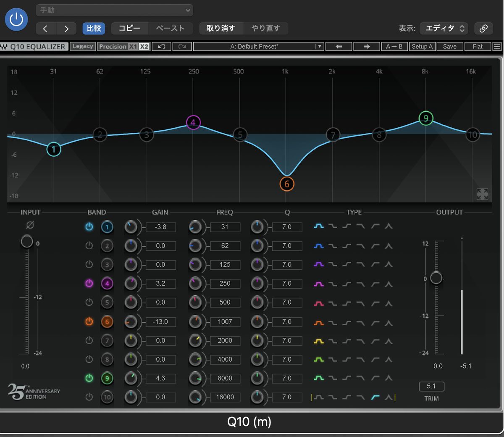This screenshot has height=437, width=504.
Task: Enable band 5 power button
Action: (x=89, y=302)
